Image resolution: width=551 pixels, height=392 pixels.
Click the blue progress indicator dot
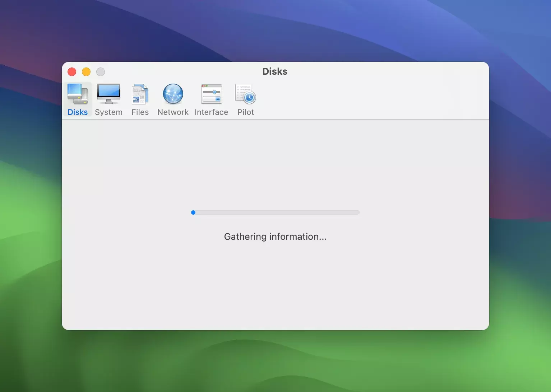coord(193,213)
